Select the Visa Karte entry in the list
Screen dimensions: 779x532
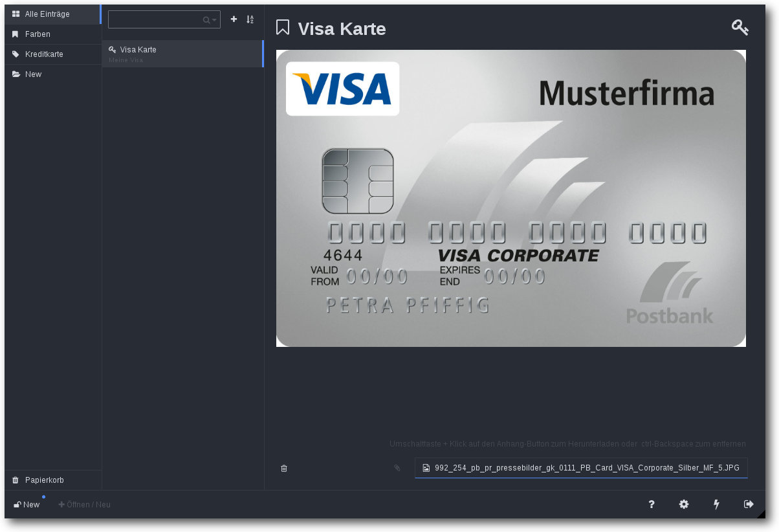pos(182,54)
